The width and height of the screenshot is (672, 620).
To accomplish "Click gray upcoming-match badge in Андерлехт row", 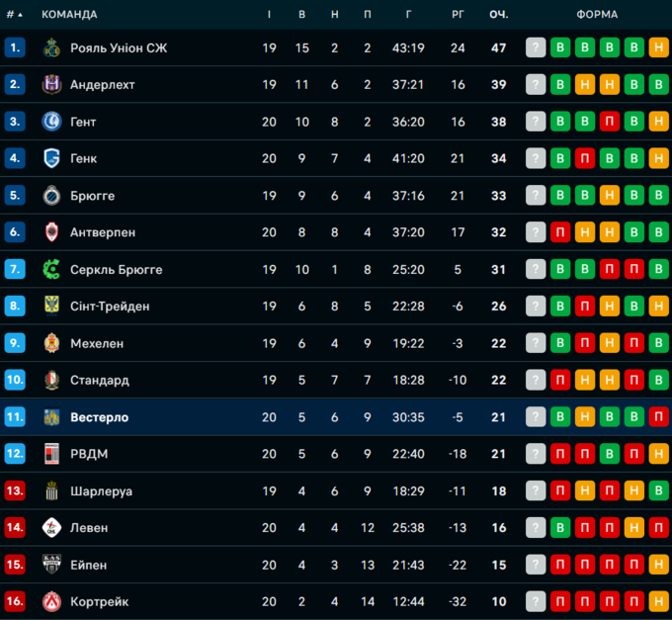I will 536,85.
